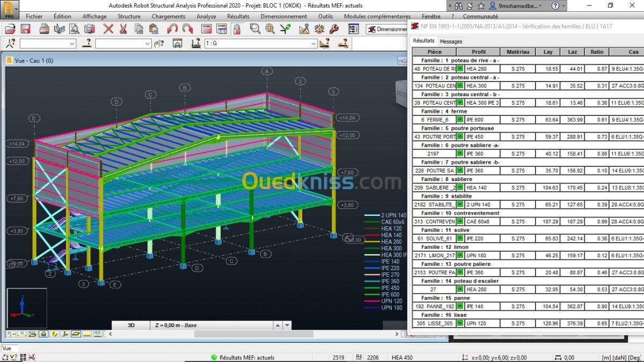Save the project with the floppy disk icon

25,29
